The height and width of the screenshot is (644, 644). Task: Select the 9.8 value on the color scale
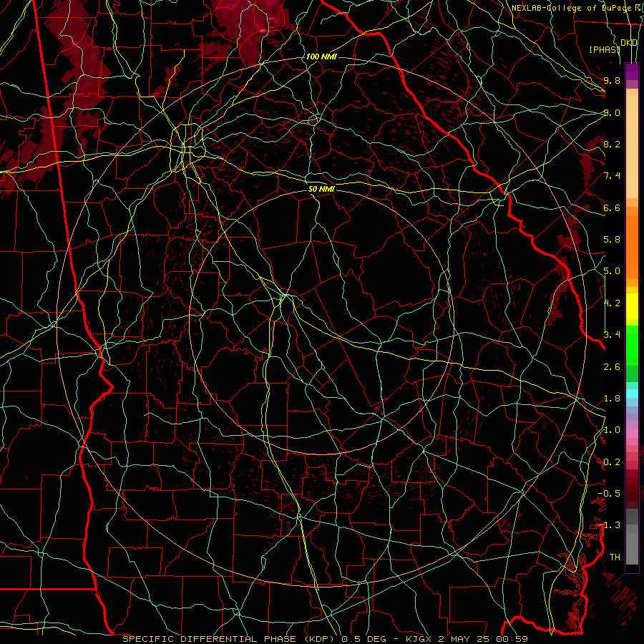coord(612,80)
